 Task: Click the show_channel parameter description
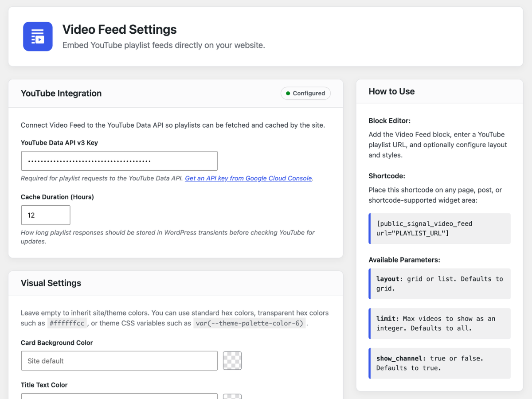tap(440, 363)
